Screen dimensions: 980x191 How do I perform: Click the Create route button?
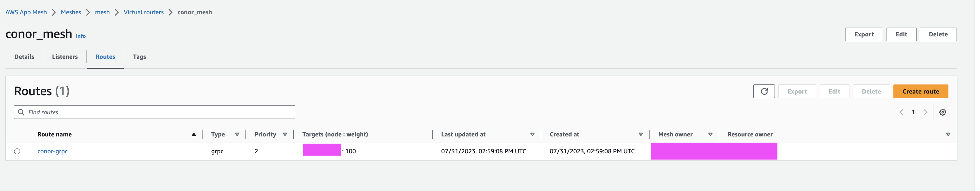point(921,91)
